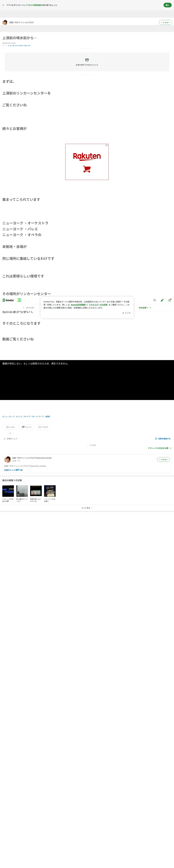The width and height of the screenshot is (174, 868).
Task: Close cookie notice with とじる
Action: tap(126, 313)
